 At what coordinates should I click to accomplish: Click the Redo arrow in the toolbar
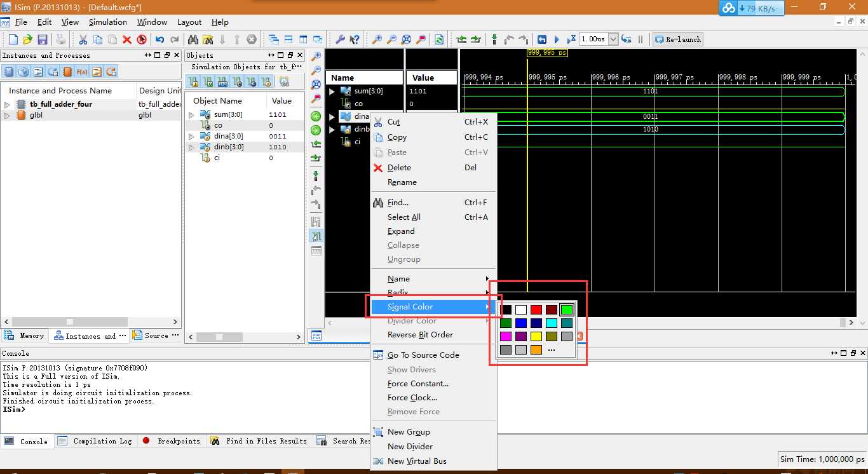pos(174,39)
